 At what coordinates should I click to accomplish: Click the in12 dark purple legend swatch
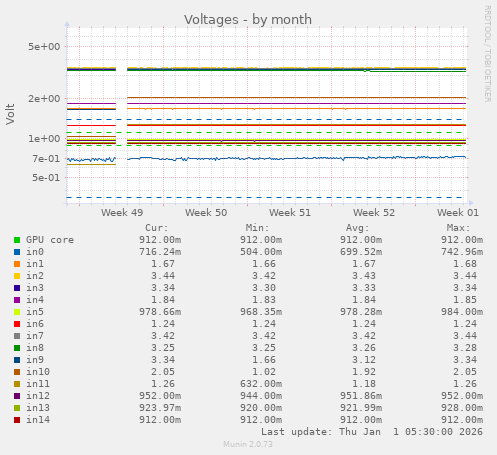coord(17,396)
